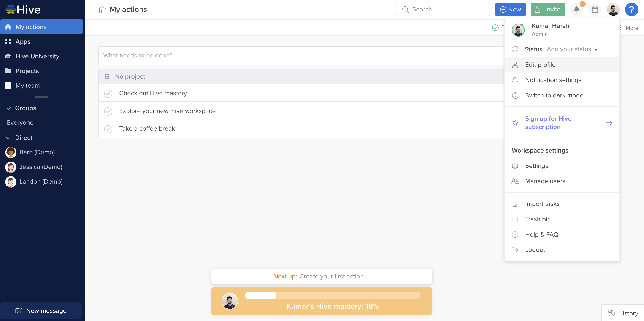Click Kumar Harsh profile picture in menu
Image resolution: width=644 pixels, height=321 pixels.
click(518, 30)
